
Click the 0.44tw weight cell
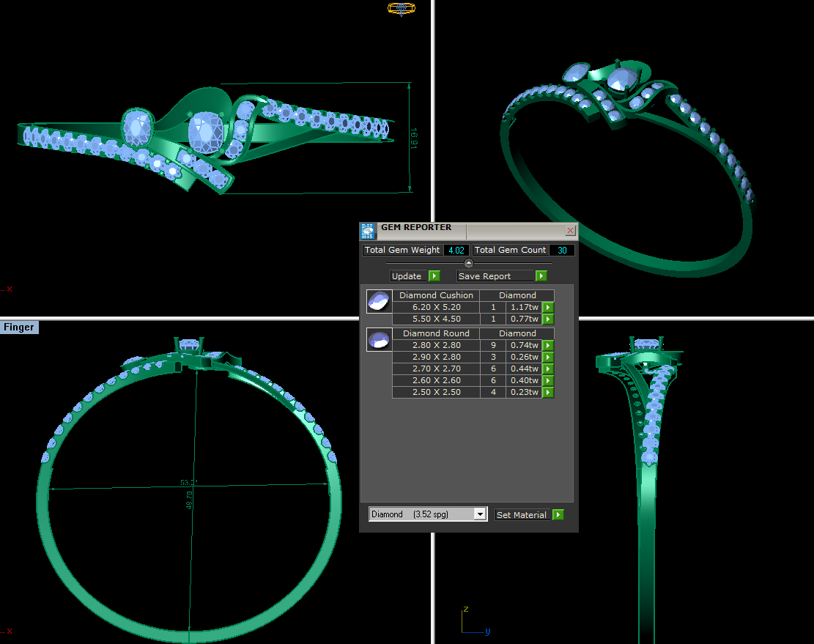click(525, 369)
